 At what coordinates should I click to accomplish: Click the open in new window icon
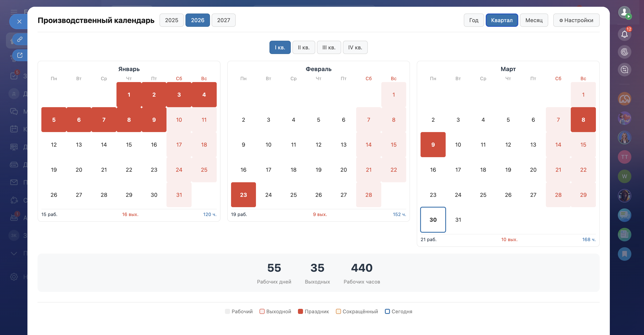point(20,55)
